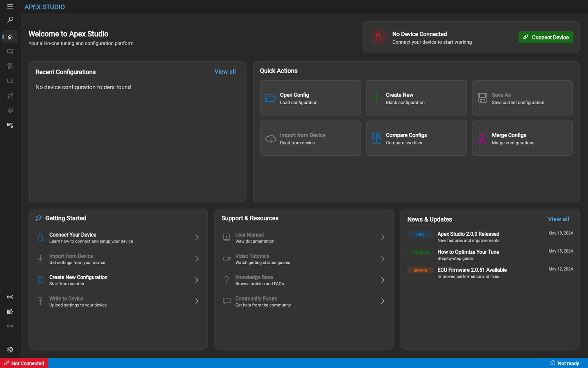Click the Not ready status text
The width and height of the screenshot is (588, 368).
point(568,364)
